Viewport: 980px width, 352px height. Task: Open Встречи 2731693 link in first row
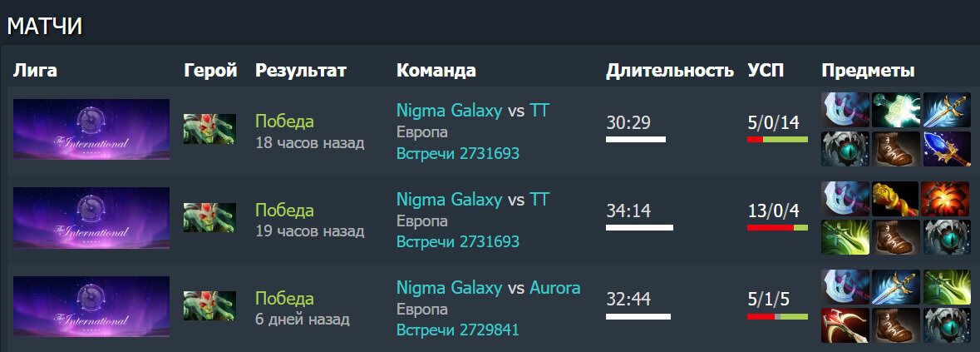click(457, 153)
